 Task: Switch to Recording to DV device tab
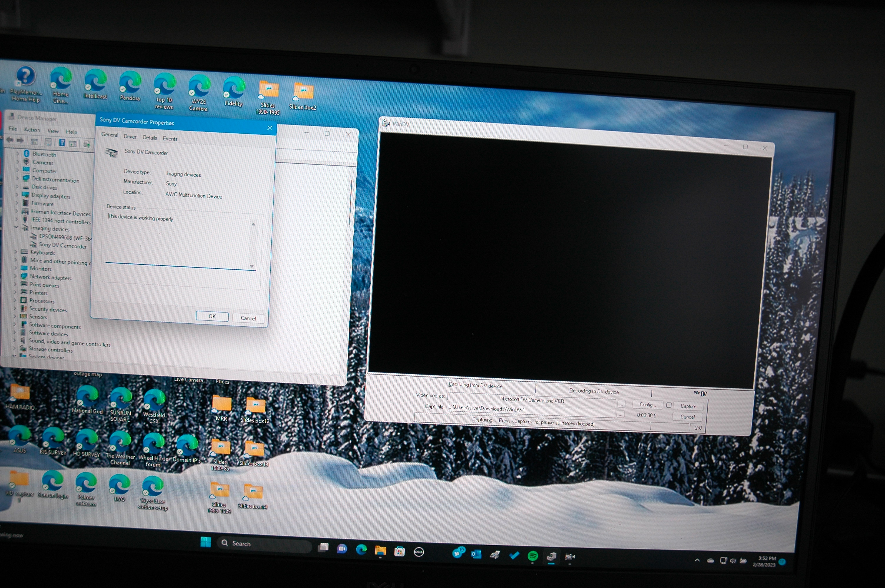point(593,391)
